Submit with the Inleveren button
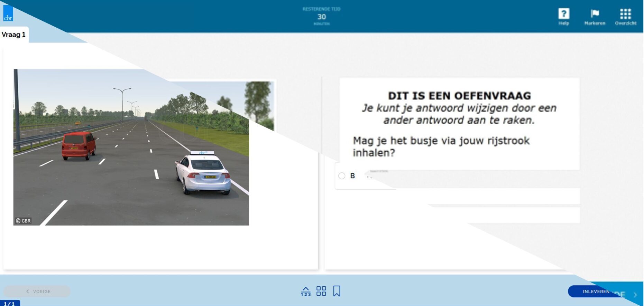 coord(596,291)
